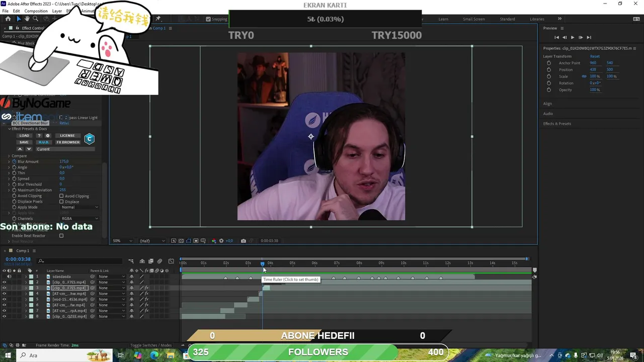Open the Channels RGBA dropdown
The width and height of the screenshot is (644, 362).
[x=79, y=219]
